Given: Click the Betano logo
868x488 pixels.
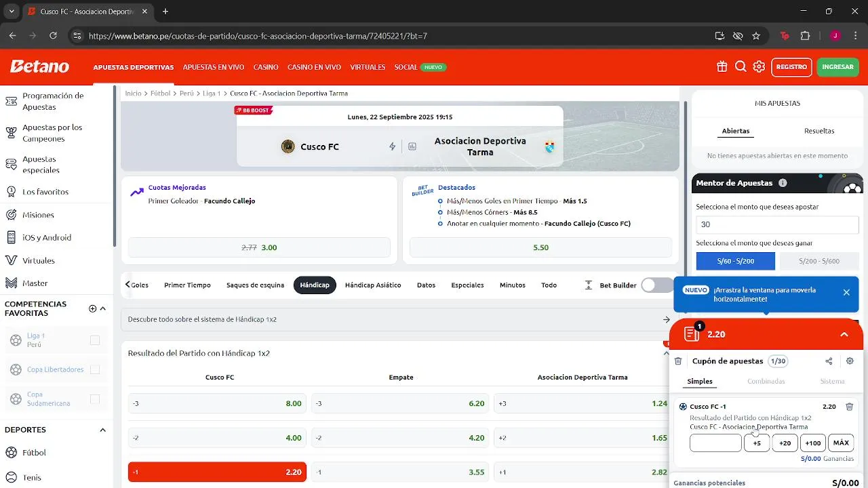Looking at the screenshot, I should tap(39, 66).
